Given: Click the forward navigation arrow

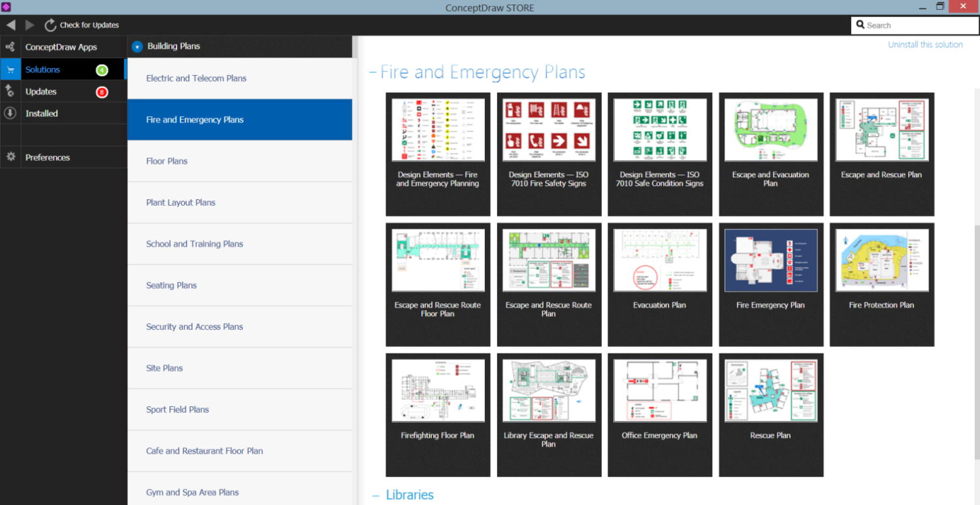Looking at the screenshot, I should pos(29,25).
